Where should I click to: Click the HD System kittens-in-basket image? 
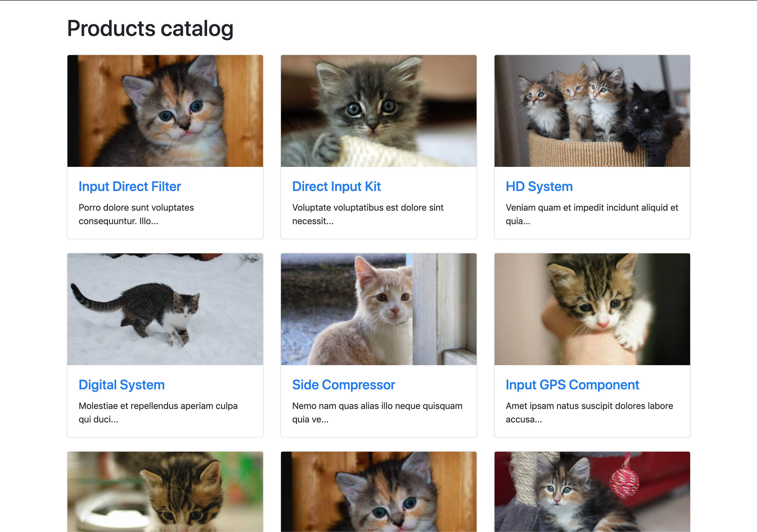(592, 111)
